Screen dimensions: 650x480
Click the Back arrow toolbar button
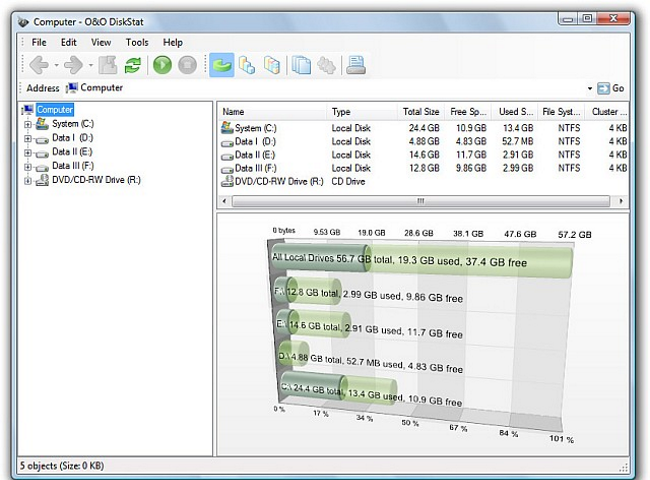(39, 65)
